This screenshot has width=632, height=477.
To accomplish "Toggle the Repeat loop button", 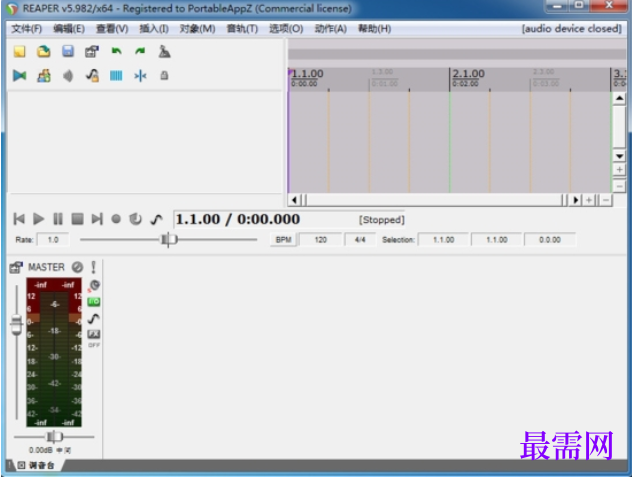I will (x=135, y=219).
